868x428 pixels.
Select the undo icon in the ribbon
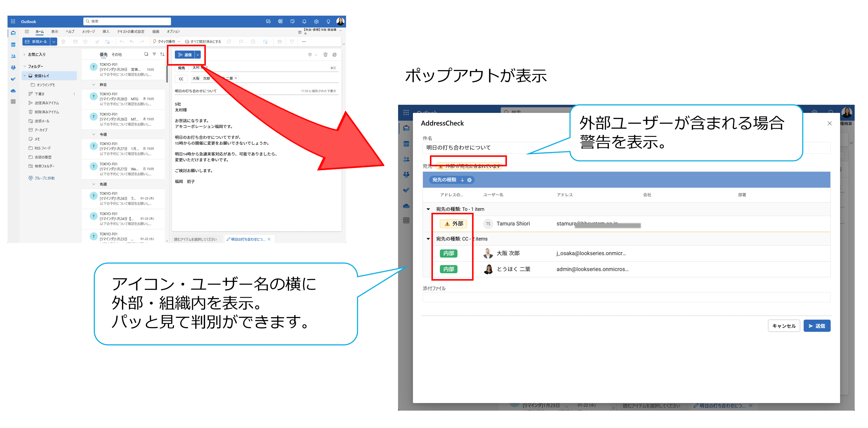pyautogui.click(x=291, y=41)
